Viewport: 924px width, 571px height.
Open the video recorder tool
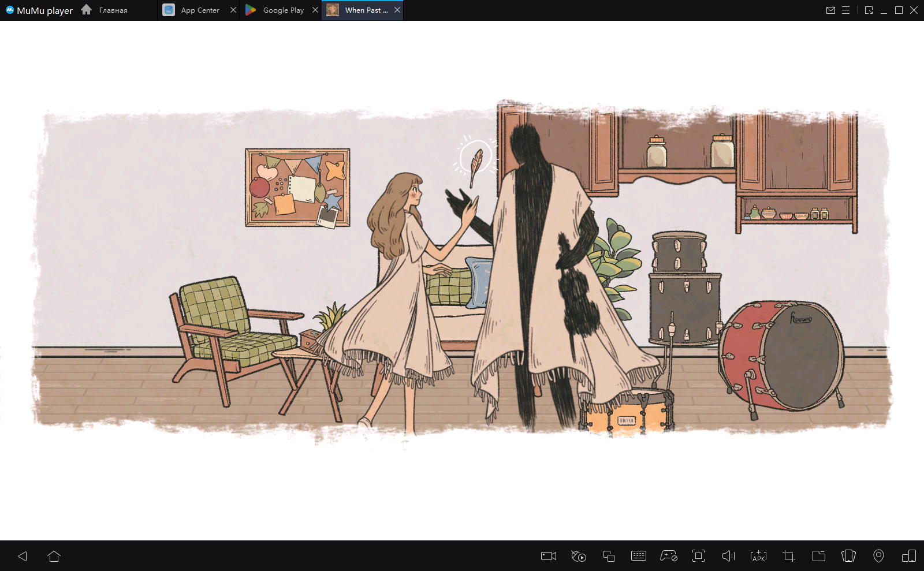coord(548,556)
